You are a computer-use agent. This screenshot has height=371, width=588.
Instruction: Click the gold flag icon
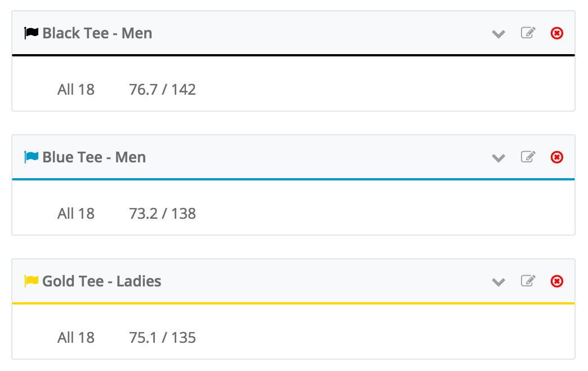pyautogui.click(x=31, y=281)
